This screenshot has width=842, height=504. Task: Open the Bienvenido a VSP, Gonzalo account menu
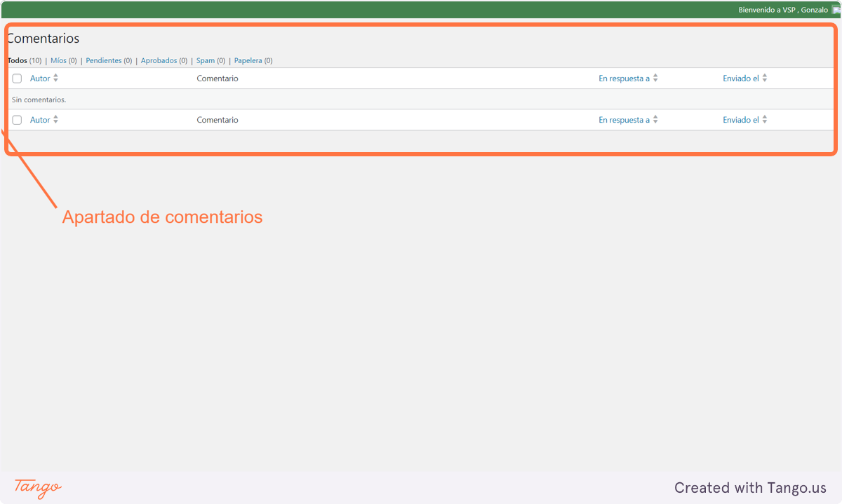point(783,10)
